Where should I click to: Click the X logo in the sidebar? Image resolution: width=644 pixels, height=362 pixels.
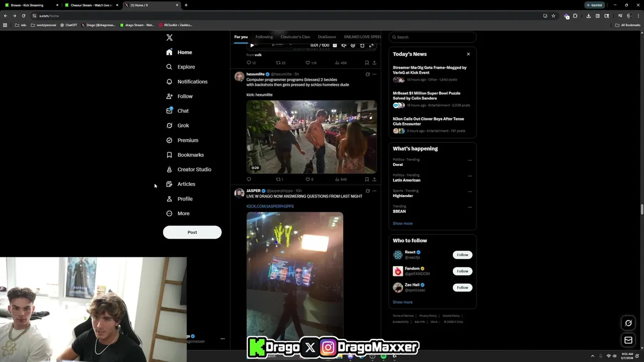(x=170, y=38)
